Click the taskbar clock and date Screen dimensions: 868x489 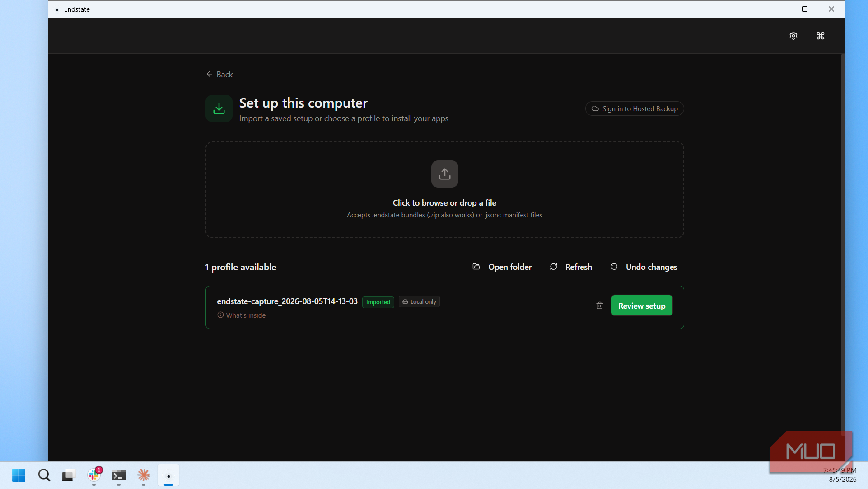(x=840, y=475)
